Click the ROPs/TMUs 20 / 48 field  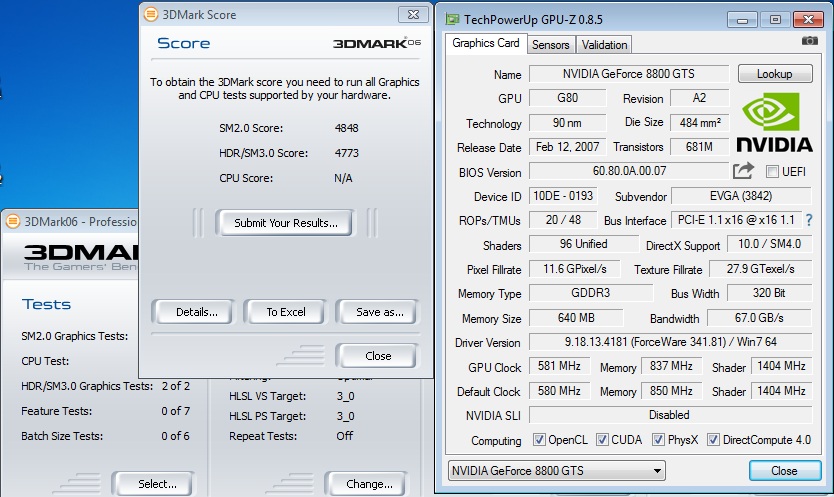[563, 220]
